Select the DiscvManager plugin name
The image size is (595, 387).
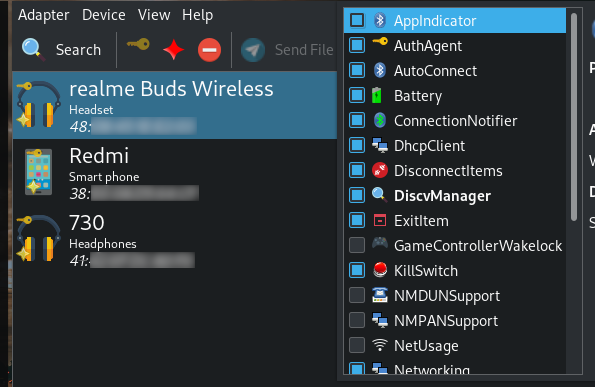[442, 196]
